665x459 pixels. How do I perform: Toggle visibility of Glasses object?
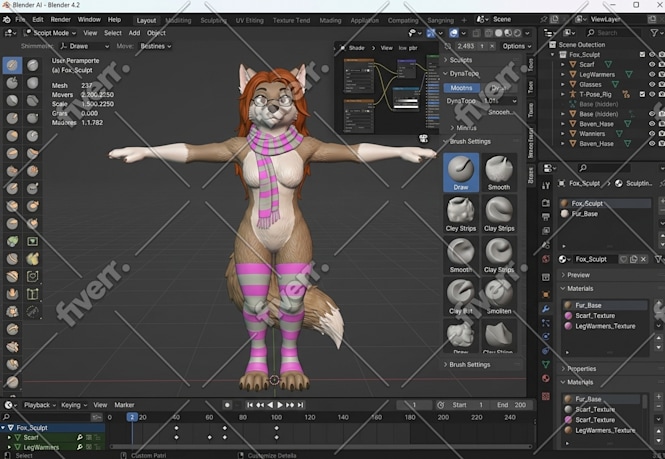coord(652,84)
